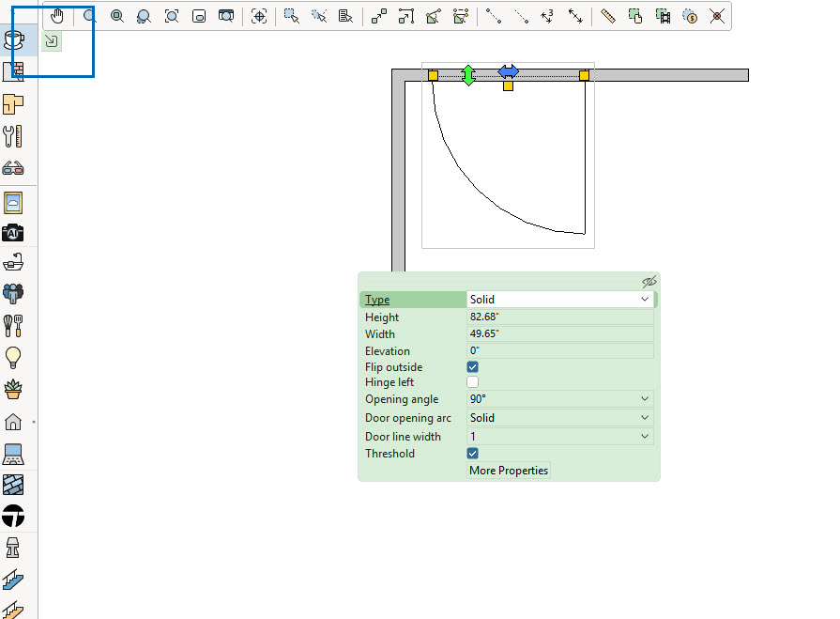Choose the rectangle selection arrow tool
This screenshot has height=619, width=840.
[292, 16]
